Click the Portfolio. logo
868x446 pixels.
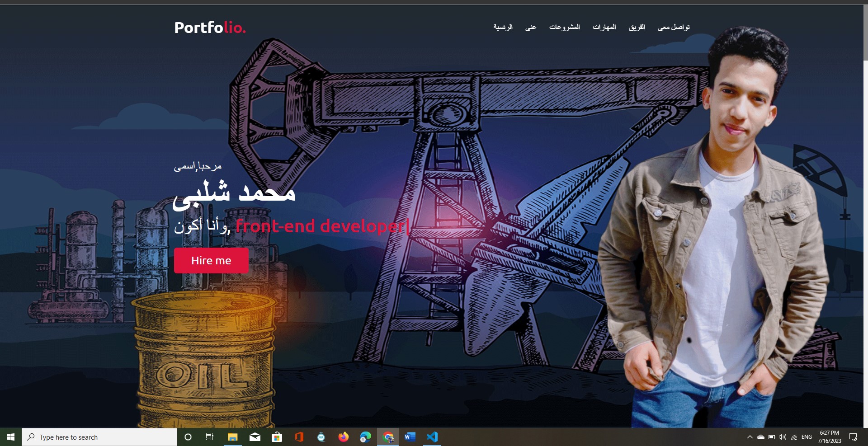[210, 28]
